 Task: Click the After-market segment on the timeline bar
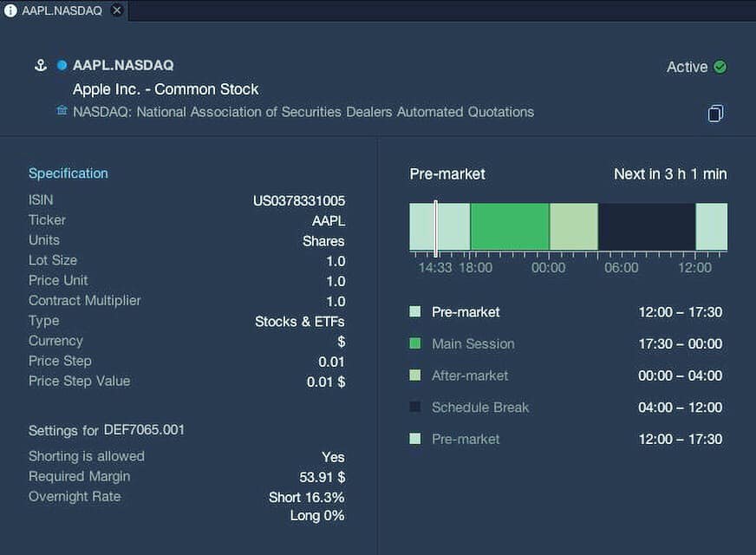[x=574, y=226]
